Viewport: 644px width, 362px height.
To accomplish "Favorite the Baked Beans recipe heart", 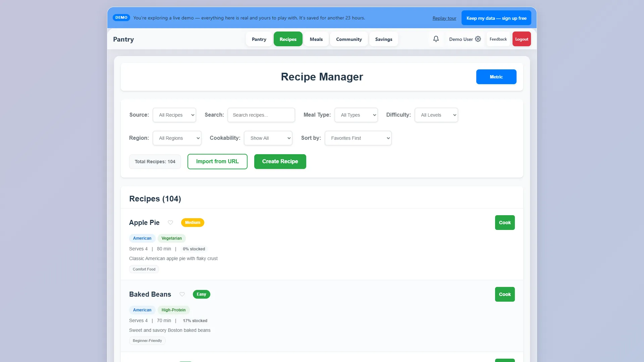I will [x=182, y=294].
